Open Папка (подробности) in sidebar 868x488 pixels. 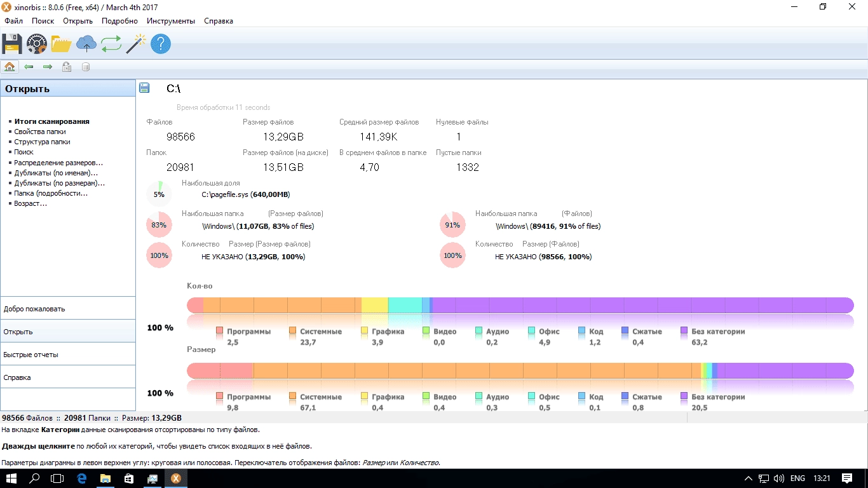pos(51,193)
